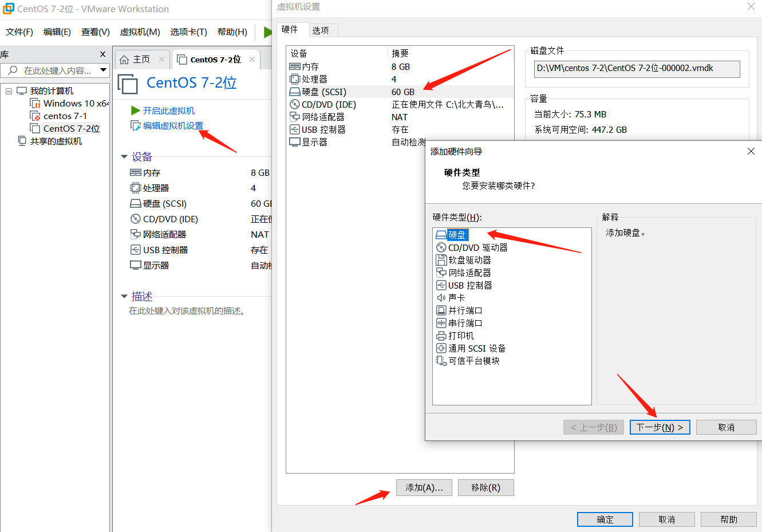The image size is (762, 532).
Task: Click the centos 7-1 VM icon
Action: (35, 116)
